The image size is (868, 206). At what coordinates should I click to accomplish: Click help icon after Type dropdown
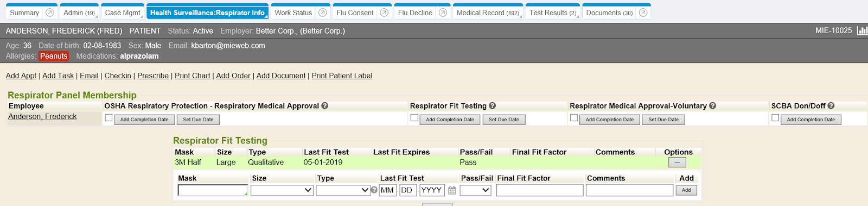coord(374,190)
